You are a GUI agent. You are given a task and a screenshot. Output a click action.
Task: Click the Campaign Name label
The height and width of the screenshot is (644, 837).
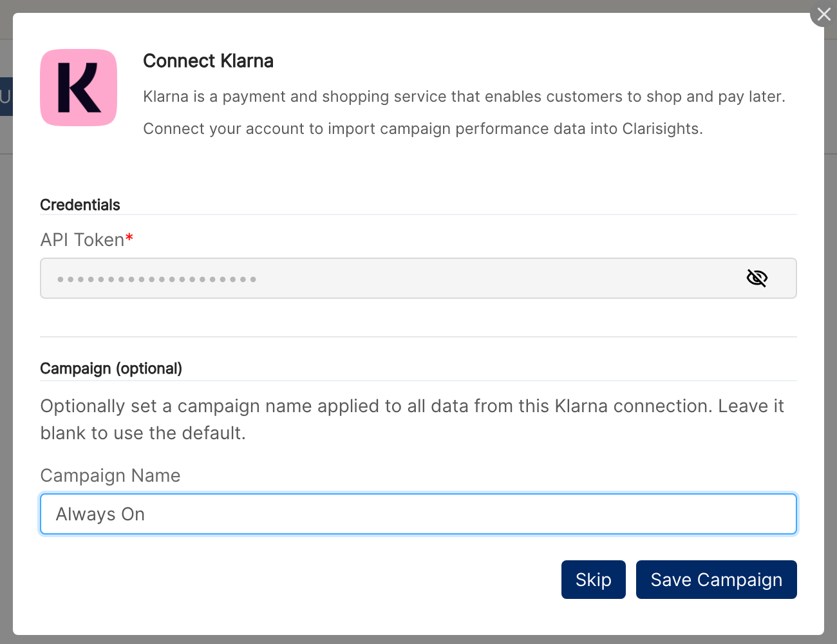tap(110, 475)
